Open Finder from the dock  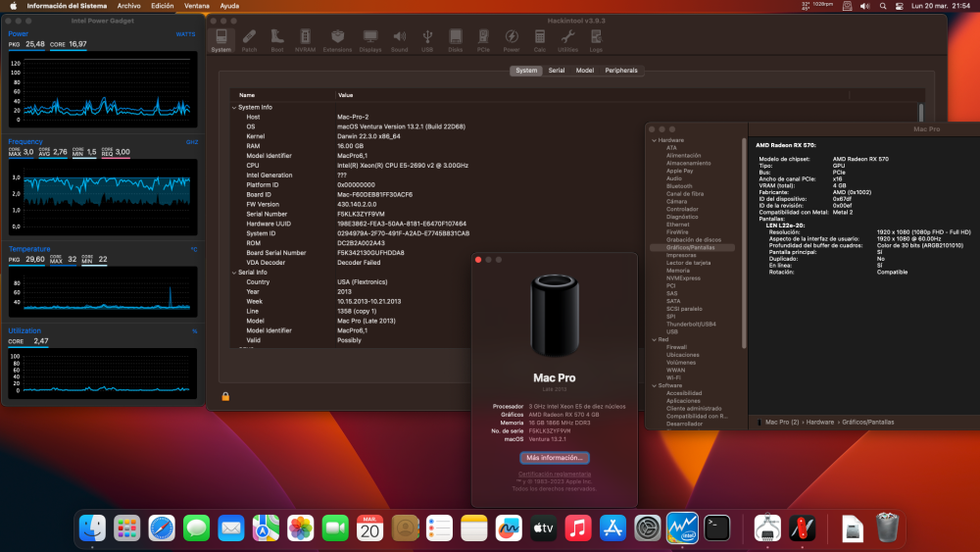click(92, 528)
